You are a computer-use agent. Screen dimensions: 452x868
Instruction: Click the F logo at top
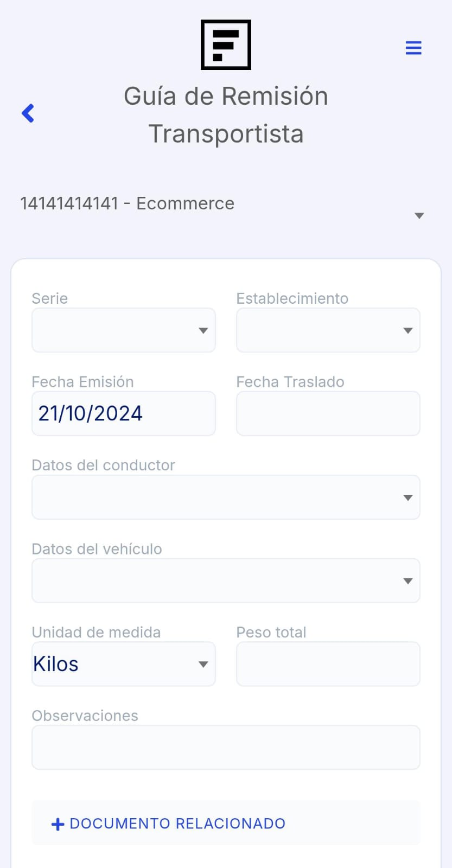pos(226,45)
